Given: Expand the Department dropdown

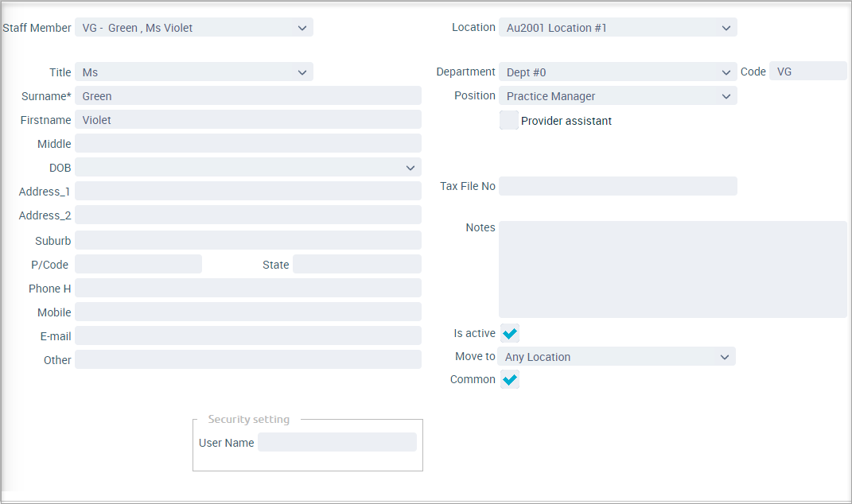Looking at the screenshot, I should pyautogui.click(x=618, y=72).
